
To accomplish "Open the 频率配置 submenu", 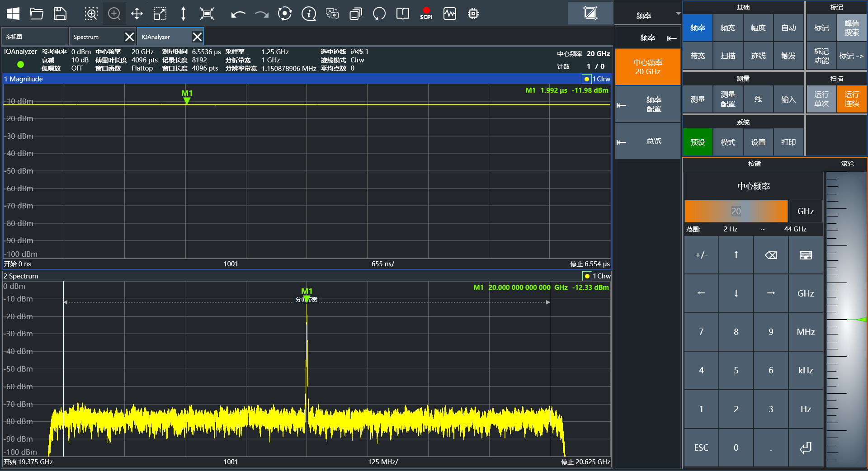I will (648, 104).
